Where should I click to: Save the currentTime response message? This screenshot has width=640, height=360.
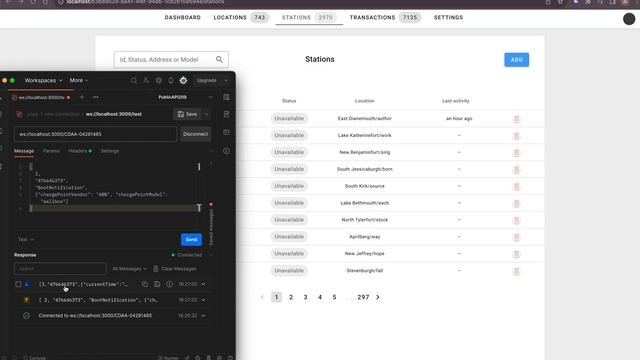point(157,284)
